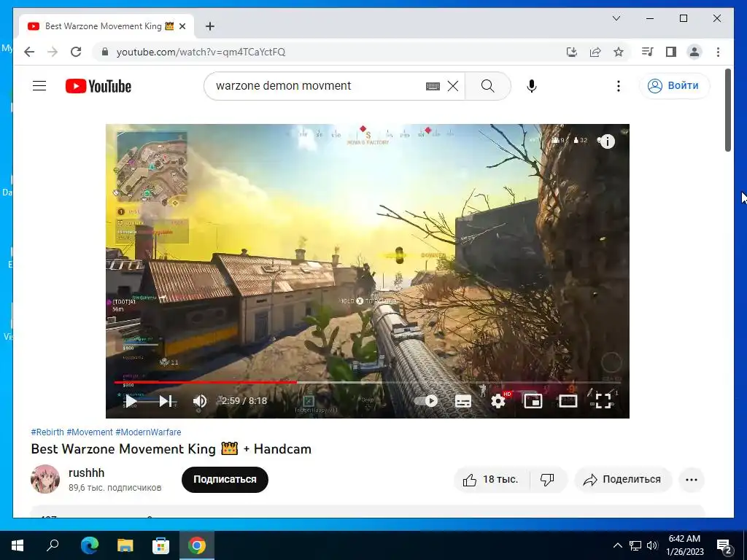
Task: Dislike the video
Action: (547, 480)
